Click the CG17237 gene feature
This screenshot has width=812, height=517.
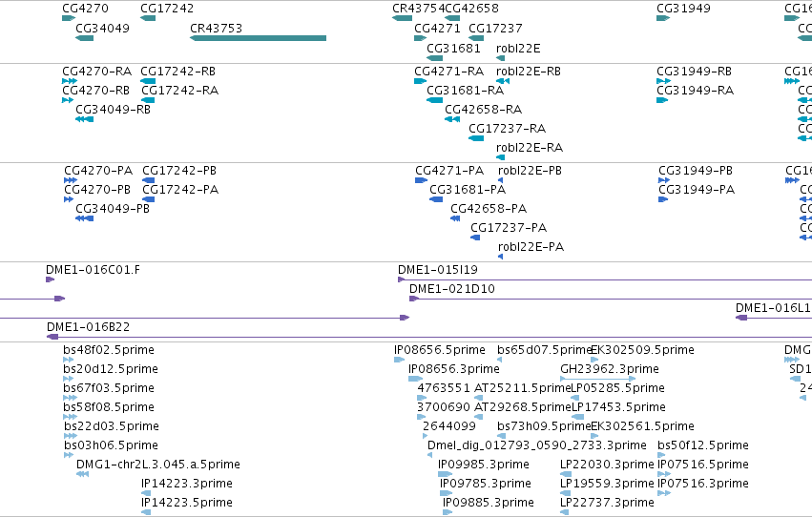click(476, 38)
